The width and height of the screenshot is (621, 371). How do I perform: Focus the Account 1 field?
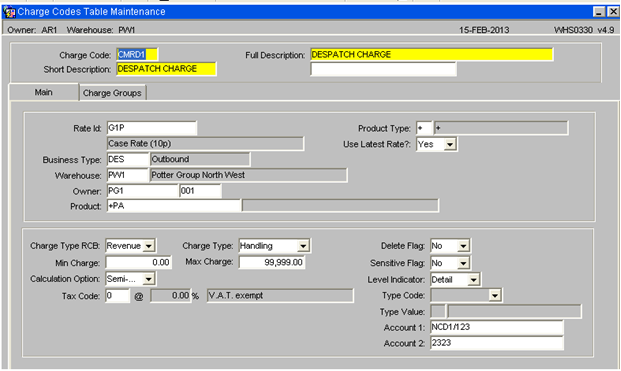pos(497,327)
